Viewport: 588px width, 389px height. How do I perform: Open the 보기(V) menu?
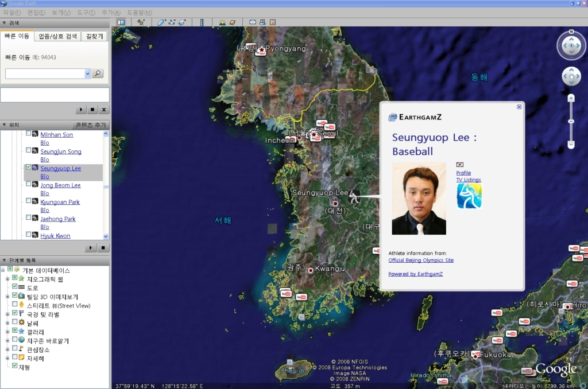coord(61,13)
